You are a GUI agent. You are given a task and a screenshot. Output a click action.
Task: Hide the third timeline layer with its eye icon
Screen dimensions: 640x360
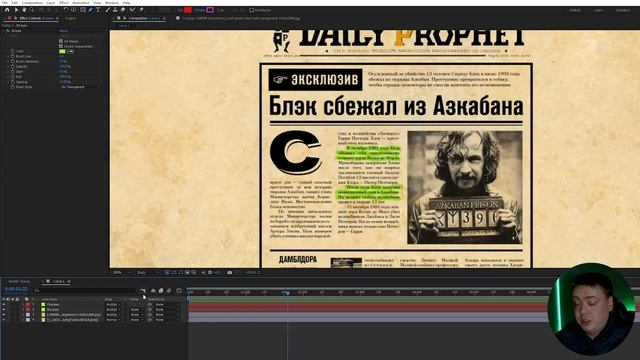4,315
